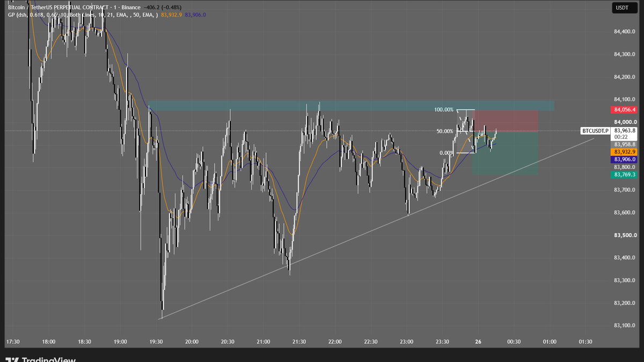This screenshot has width=644, height=362.
Task: Click the 50.00% Fibonacci level label
Action: (445, 131)
